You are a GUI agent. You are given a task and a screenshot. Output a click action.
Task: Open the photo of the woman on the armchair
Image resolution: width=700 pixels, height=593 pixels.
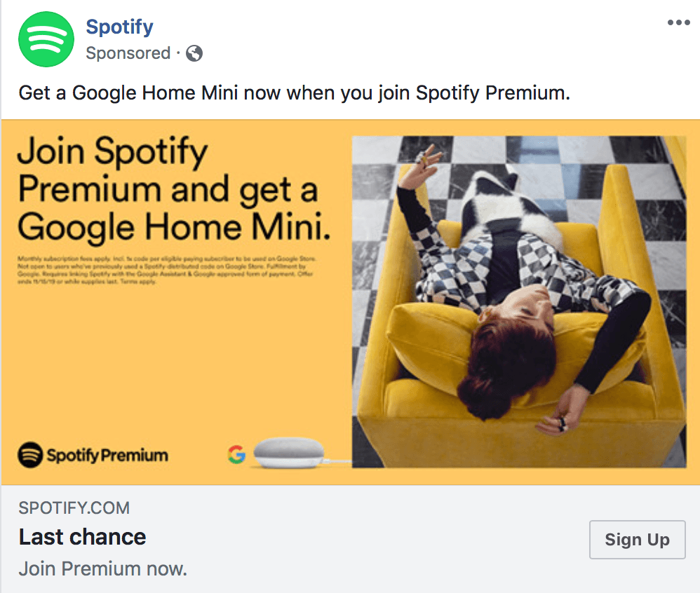pyautogui.click(x=519, y=301)
